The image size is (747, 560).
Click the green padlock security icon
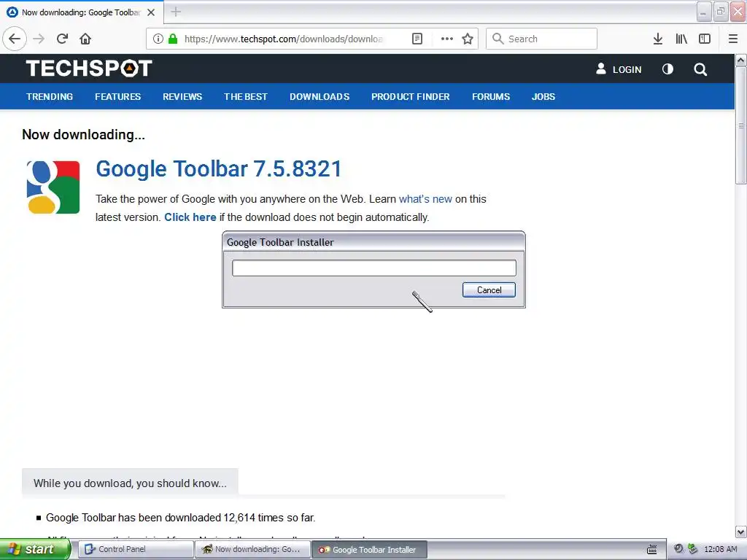173,39
